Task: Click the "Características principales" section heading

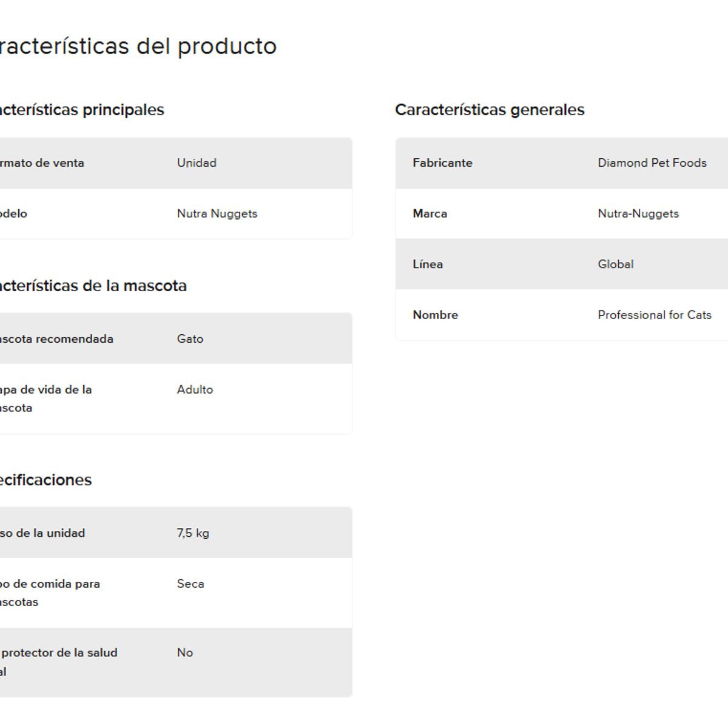Action: pyautogui.click(x=82, y=110)
